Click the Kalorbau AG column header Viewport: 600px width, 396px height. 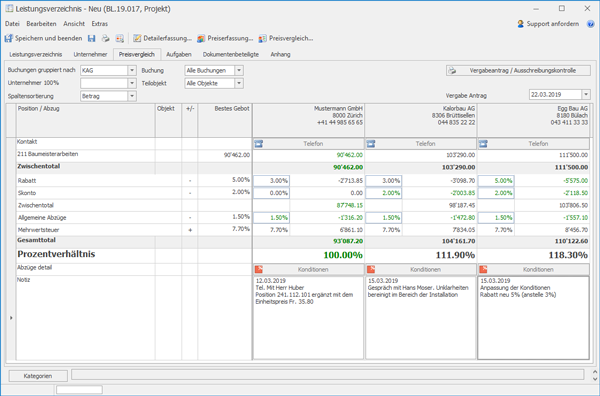pos(421,120)
